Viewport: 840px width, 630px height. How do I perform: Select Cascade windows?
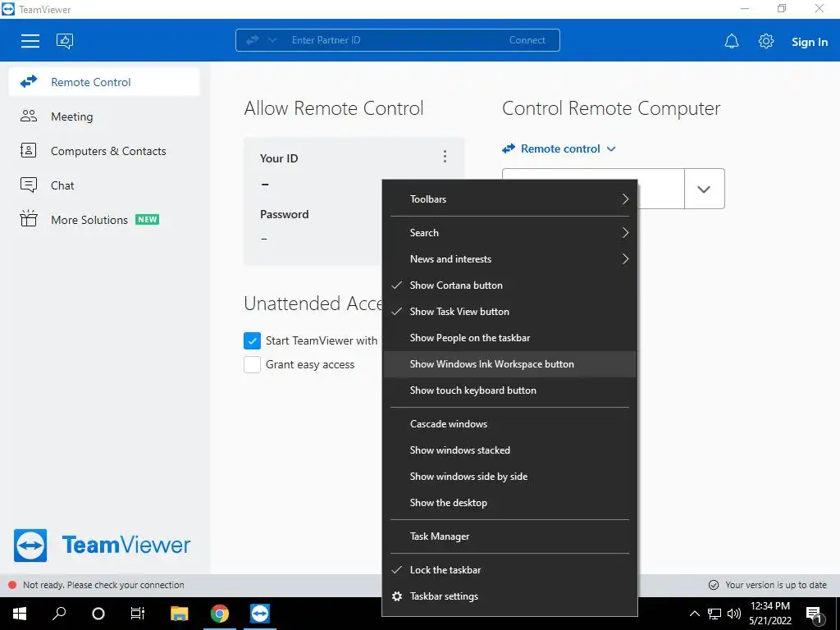tap(509, 424)
